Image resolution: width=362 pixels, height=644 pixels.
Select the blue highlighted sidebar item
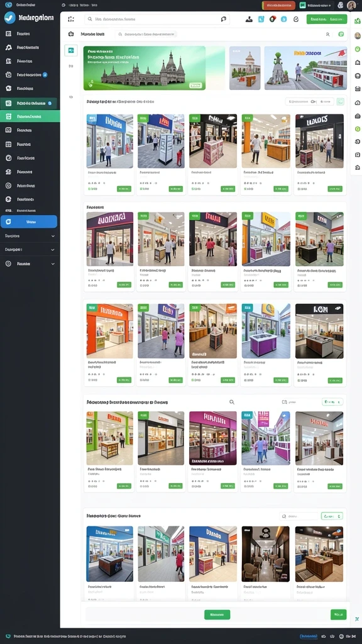click(29, 221)
